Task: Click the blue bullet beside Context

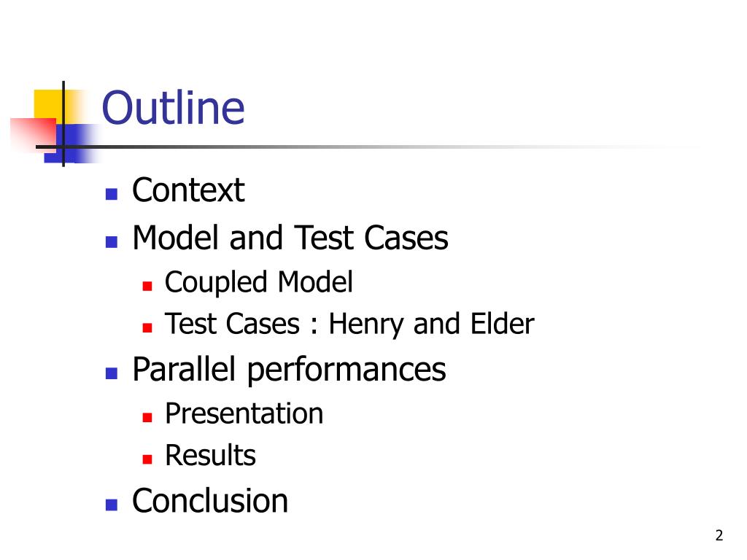Action: pos(112,194)
